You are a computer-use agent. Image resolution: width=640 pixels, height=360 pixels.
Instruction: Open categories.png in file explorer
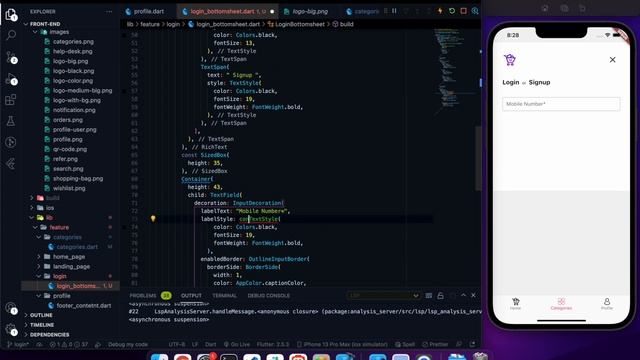coord(73,42)
